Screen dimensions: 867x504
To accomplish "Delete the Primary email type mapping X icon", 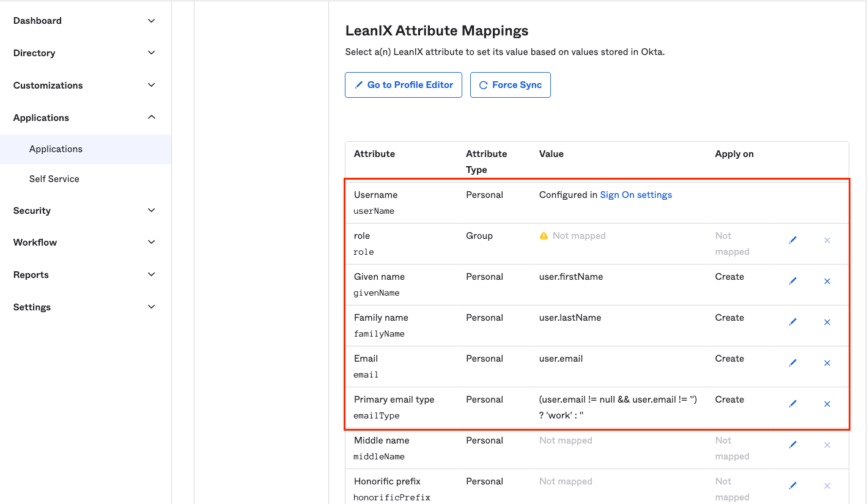I will (x=827, y=404).
